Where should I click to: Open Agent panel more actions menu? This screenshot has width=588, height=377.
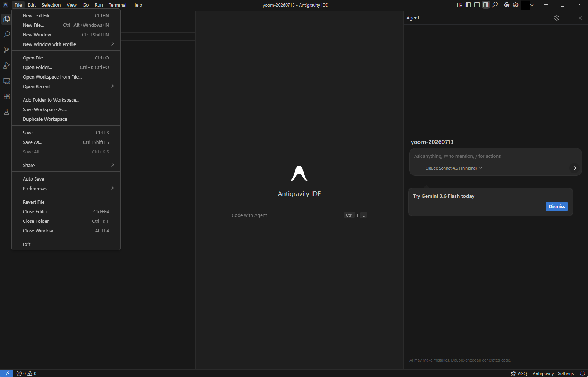569,18
